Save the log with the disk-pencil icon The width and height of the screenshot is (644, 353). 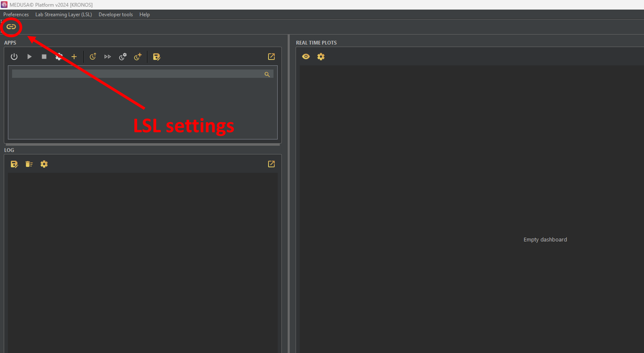point(14,164)
